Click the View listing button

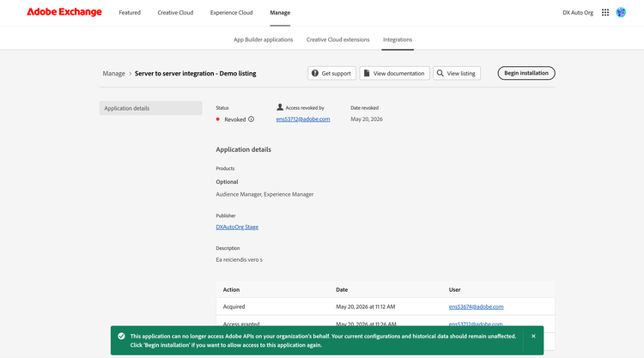(457, 73)
